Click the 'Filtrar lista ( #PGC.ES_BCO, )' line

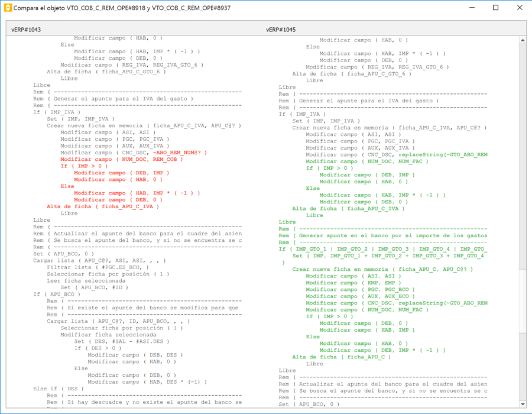(x=98, y=267)
